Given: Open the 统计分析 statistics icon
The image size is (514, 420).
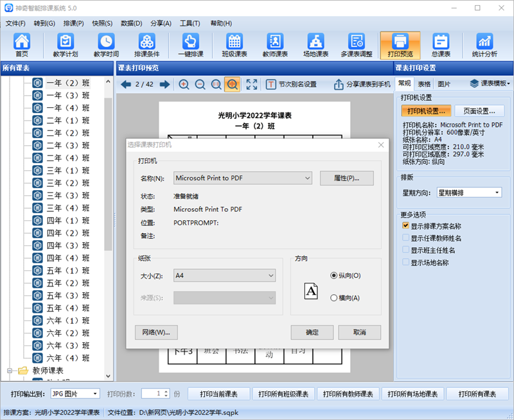Looking at the screenshot, I should (x=484, y=45).
